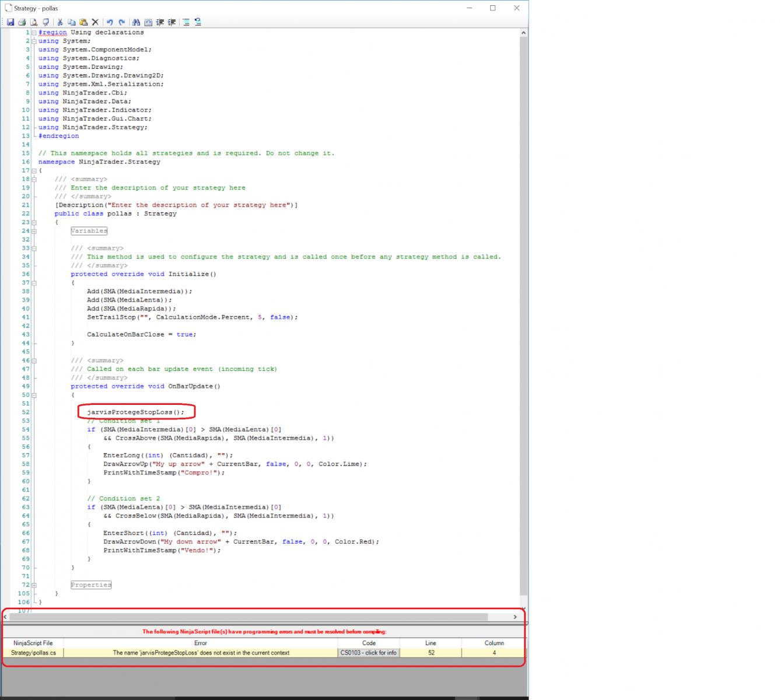Click the Error column header
The width and height of the screenshot is (780, 700).
(201, 643)
